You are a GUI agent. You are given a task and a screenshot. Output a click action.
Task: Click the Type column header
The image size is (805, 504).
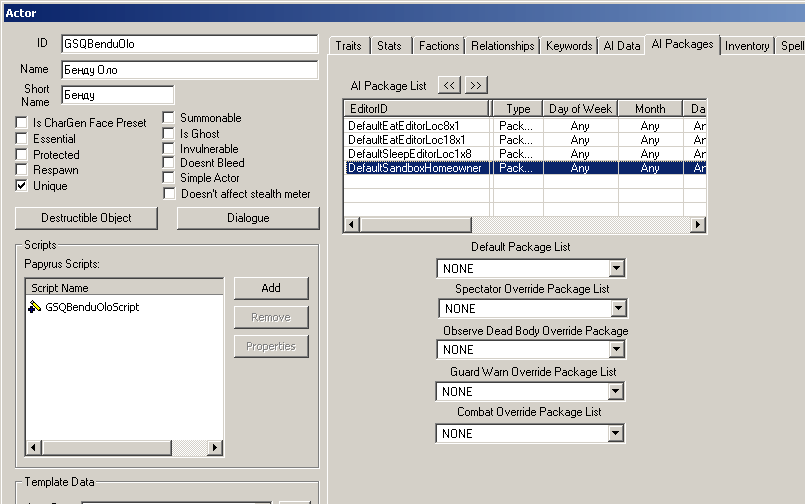coord(518,109)
